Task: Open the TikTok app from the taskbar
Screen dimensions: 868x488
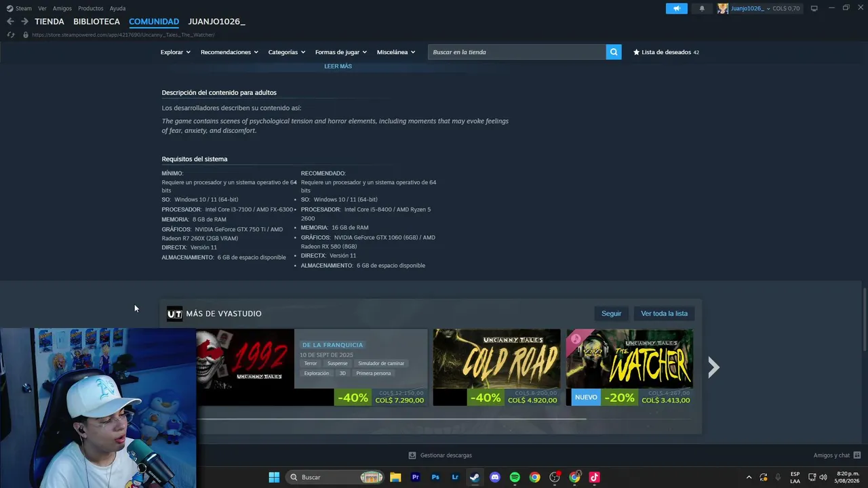Action: pos(594,477)
